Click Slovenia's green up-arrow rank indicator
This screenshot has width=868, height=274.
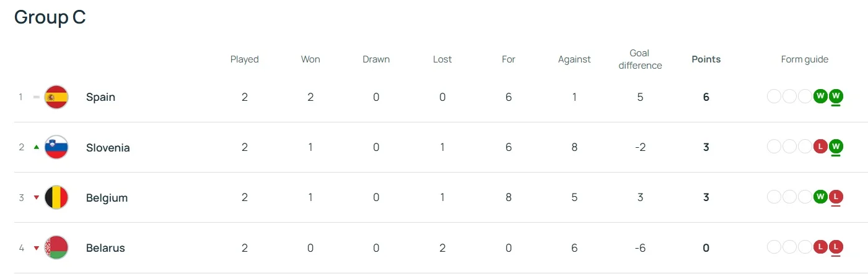click(37, 147)
